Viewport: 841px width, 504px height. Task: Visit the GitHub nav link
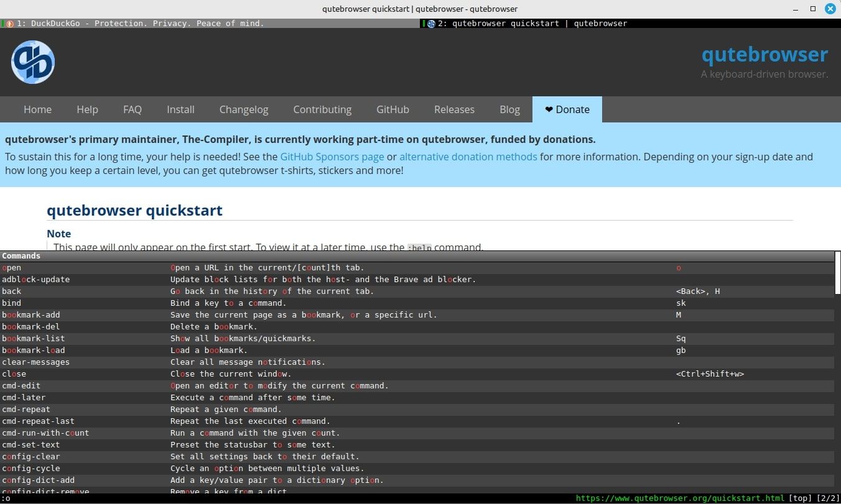(393, 109)
